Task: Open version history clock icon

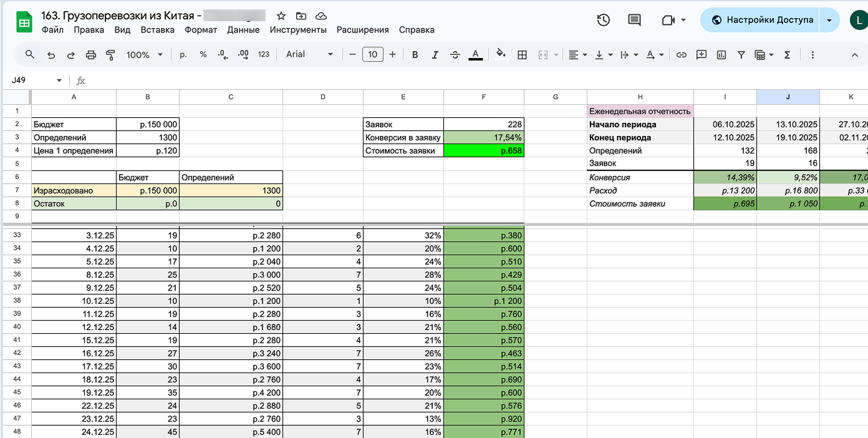Action: click(x=603, y=20)
